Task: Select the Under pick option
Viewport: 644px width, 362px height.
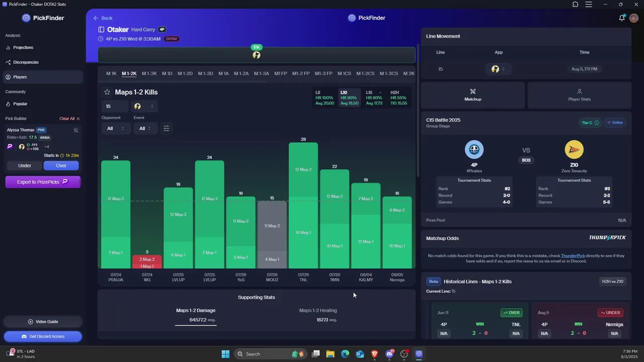Action: click(x=25, y=165)
